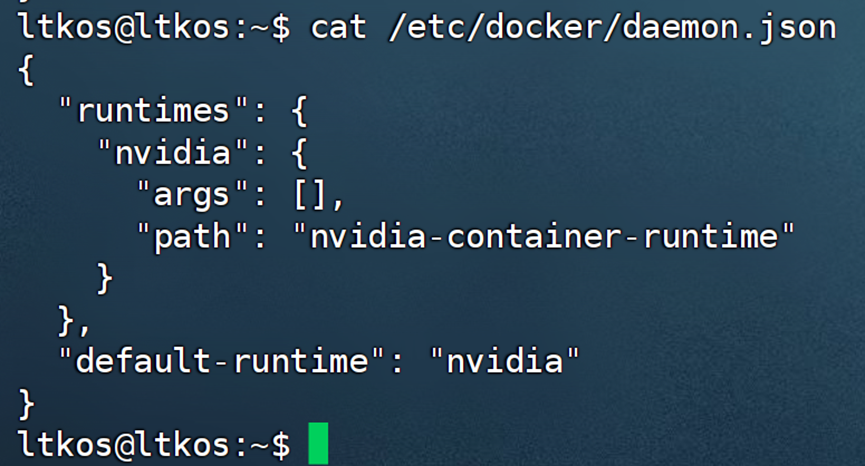Screen dimensions: 865x466
Task: Click the green terminal cursor block
Action: (318, 443)
